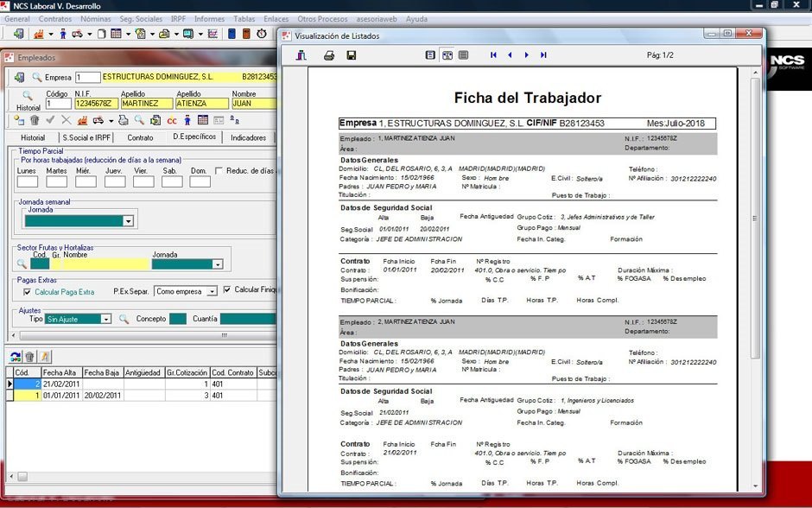The image size is (812, 508).
Task: Click the search magnifier beside Empresa
Action: click(x=37, y=77)
